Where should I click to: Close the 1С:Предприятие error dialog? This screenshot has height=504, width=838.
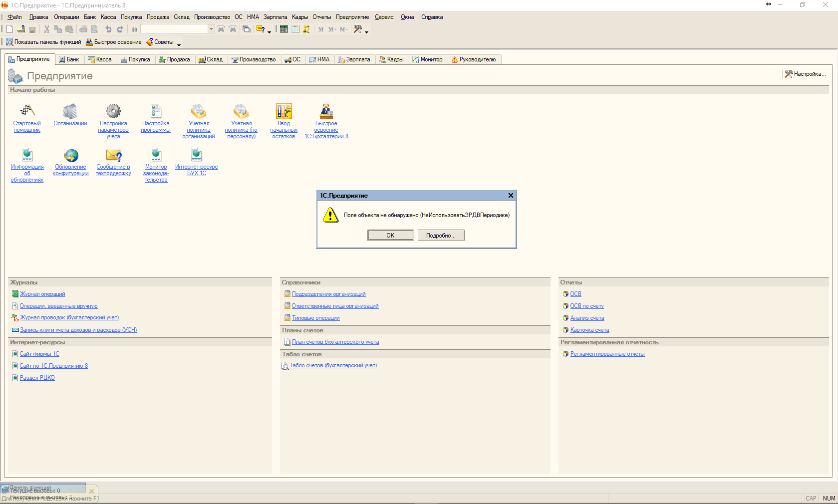(x=511, y=196)
